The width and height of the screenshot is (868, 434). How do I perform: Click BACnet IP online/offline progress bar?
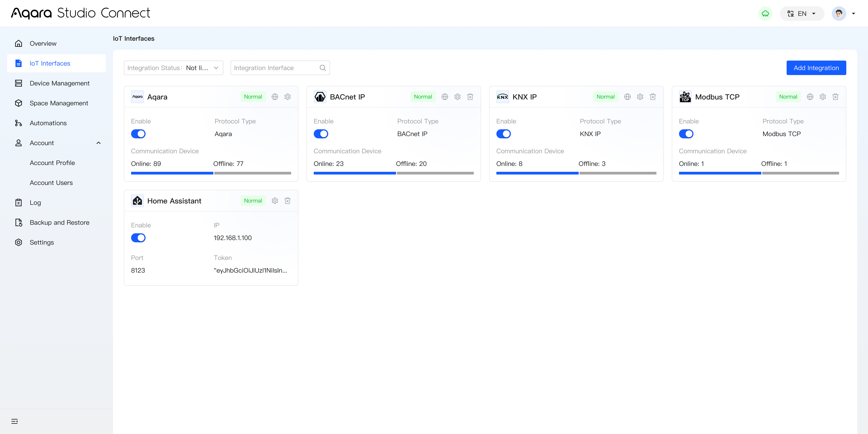pos(393,173)
